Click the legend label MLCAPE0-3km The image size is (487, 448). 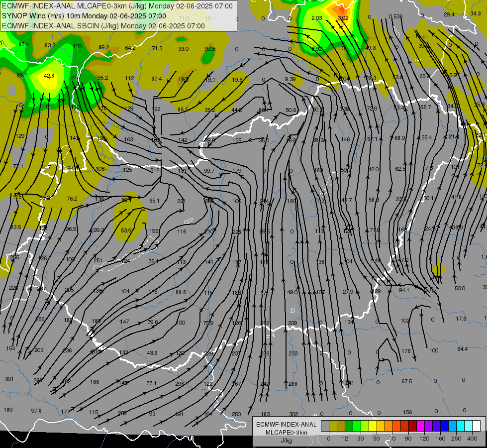[286, 433]
